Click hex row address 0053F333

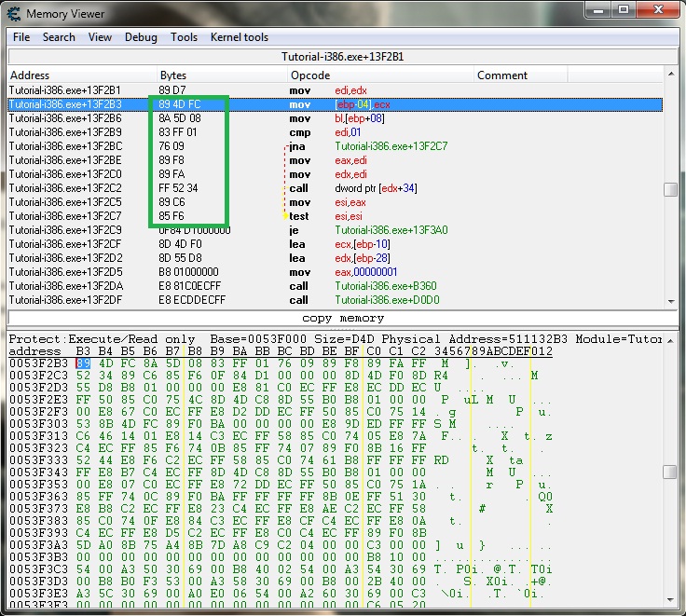(x=38, y=460)
